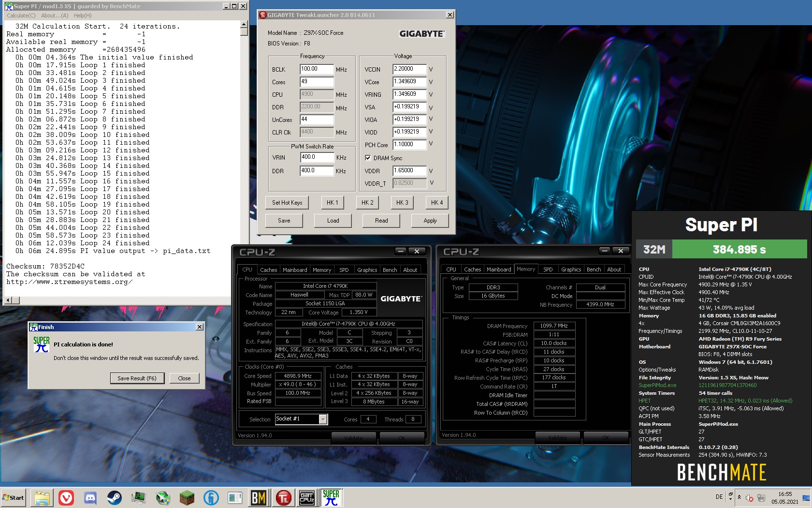This screenshot has width=812, height=508.
Task: Click Load in TweakLauncher
Action: click(333, 221)
